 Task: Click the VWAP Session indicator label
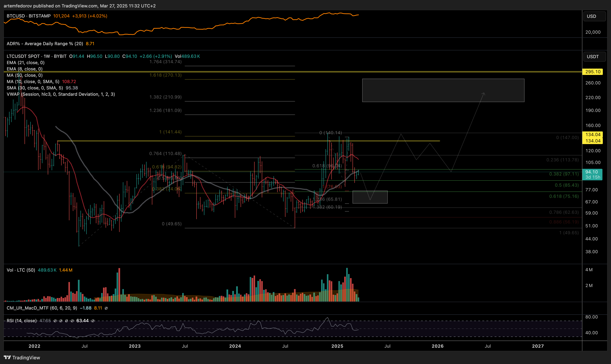61,94
